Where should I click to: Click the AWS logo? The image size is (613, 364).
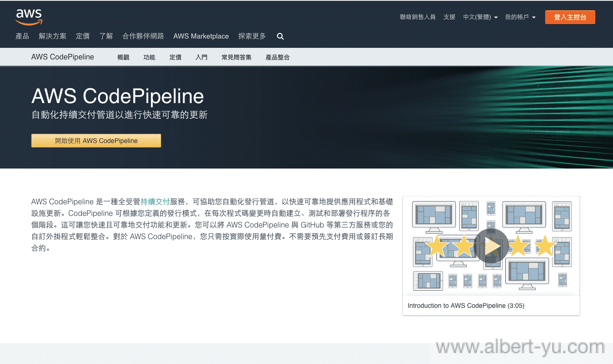[29, 17]
